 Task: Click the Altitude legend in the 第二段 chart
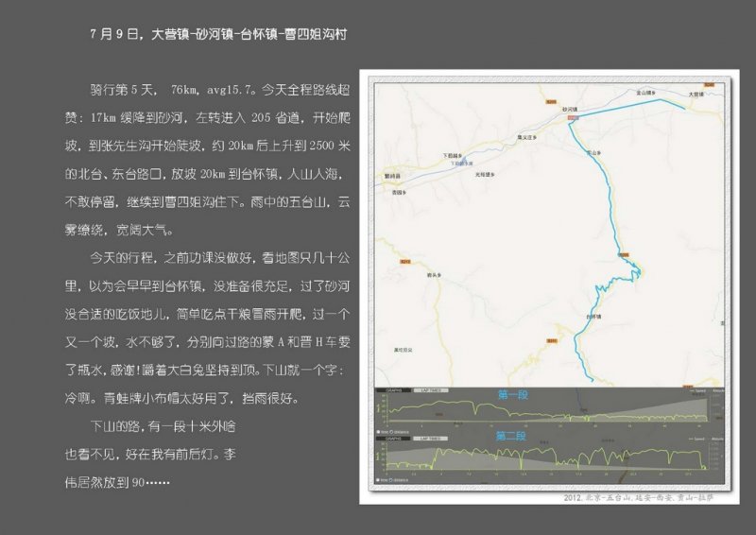(717, 439)
